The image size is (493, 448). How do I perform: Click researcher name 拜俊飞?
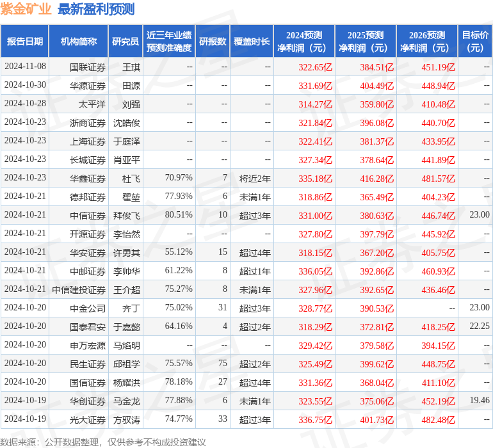pyautogui.click(x=127, y=216)
